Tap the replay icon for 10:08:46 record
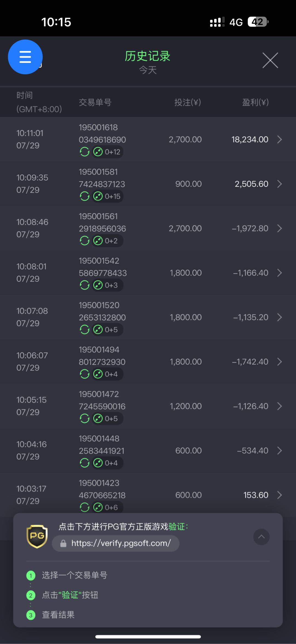Viewport: 296px width, 644px height. (84, 241)
